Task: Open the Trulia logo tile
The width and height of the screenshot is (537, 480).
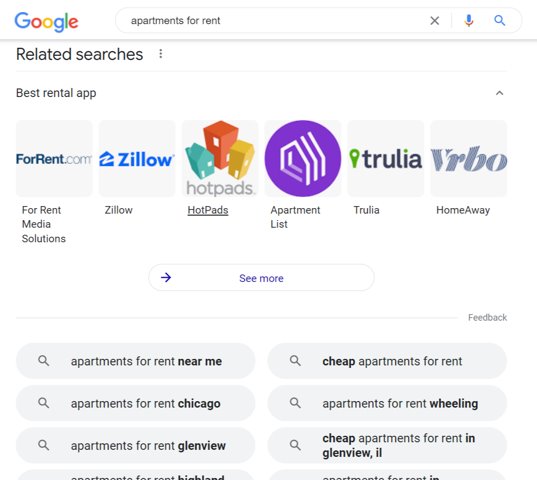Action: coord(386,159)
